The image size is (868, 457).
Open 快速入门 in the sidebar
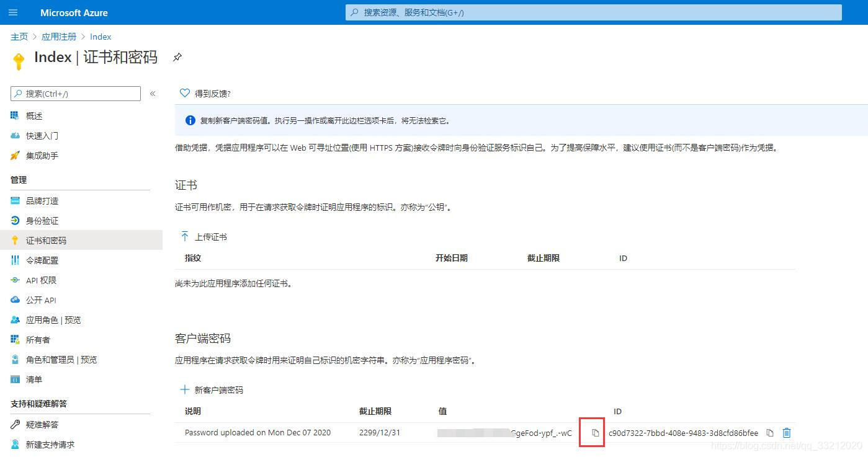42,136
